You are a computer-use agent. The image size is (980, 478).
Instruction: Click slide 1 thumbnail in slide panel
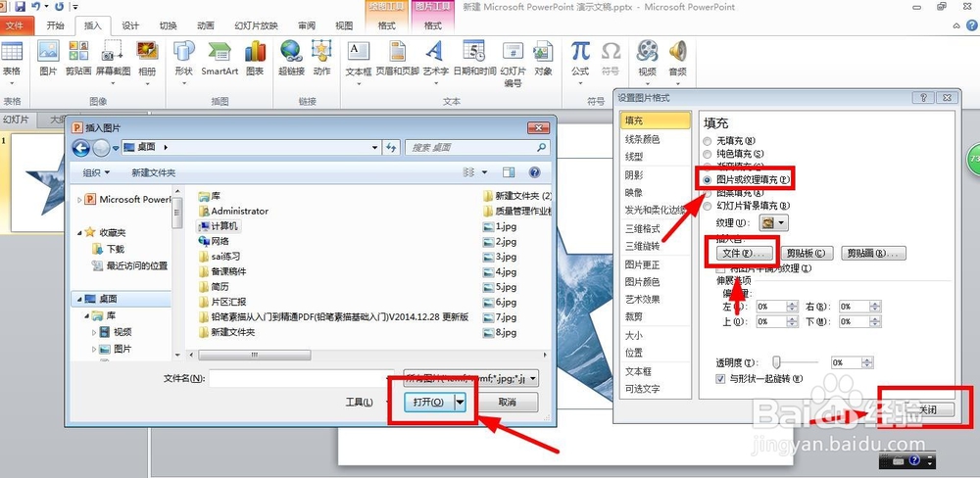click(x=39, y=183)
